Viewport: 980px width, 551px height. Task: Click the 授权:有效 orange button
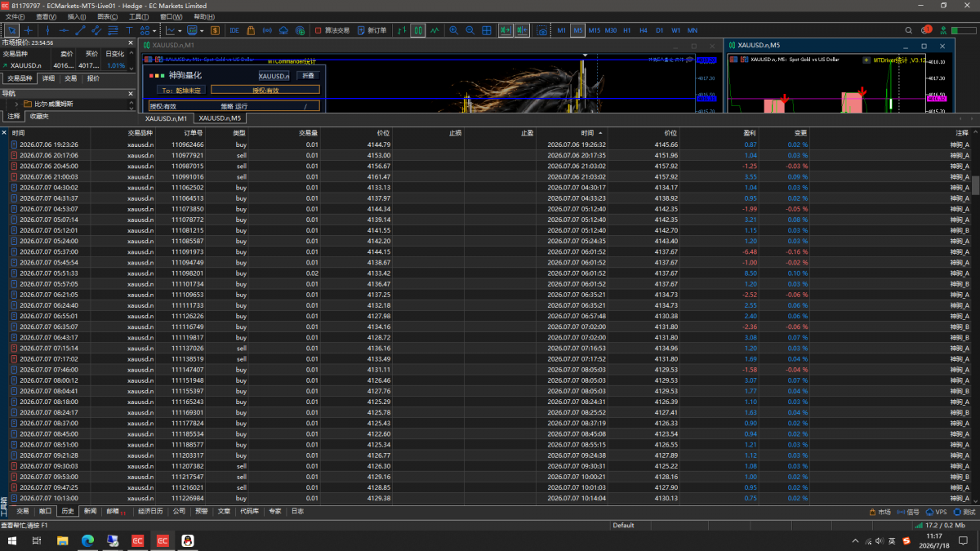pyautogui.click(x=265, y=90)
